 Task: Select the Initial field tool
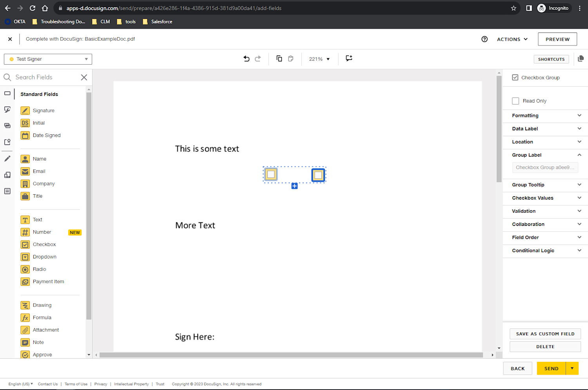pyautogui.click(x=38, y=123)
